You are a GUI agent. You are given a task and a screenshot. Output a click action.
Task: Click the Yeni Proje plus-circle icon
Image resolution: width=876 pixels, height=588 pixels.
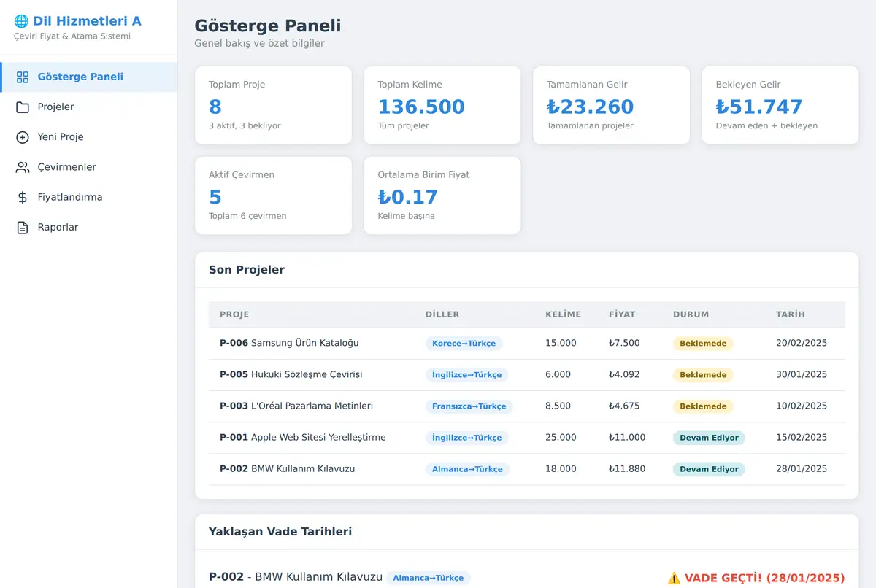(23, 137)
